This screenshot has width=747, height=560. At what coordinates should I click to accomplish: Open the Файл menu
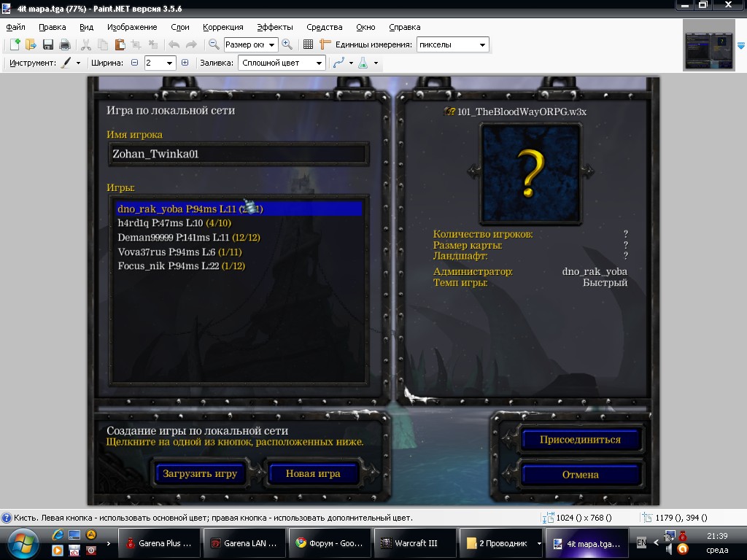point(16,27)
